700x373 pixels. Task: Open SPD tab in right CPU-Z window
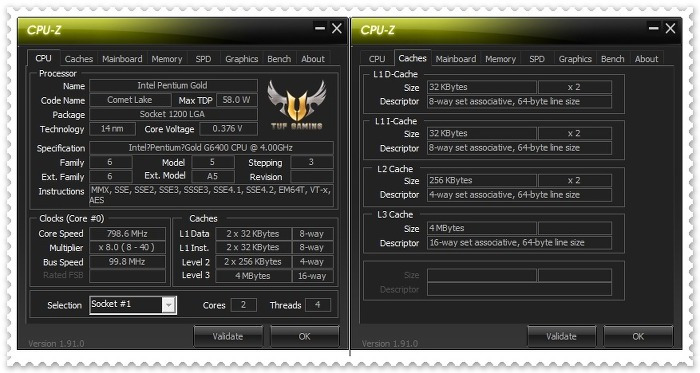pyautogui.click(x=537, y=58)
